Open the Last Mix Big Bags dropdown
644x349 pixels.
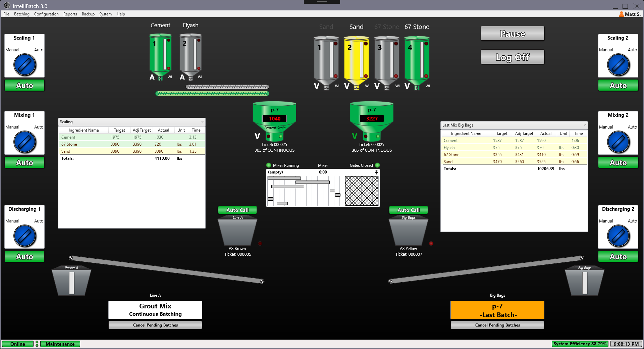[x=585, y=125]
